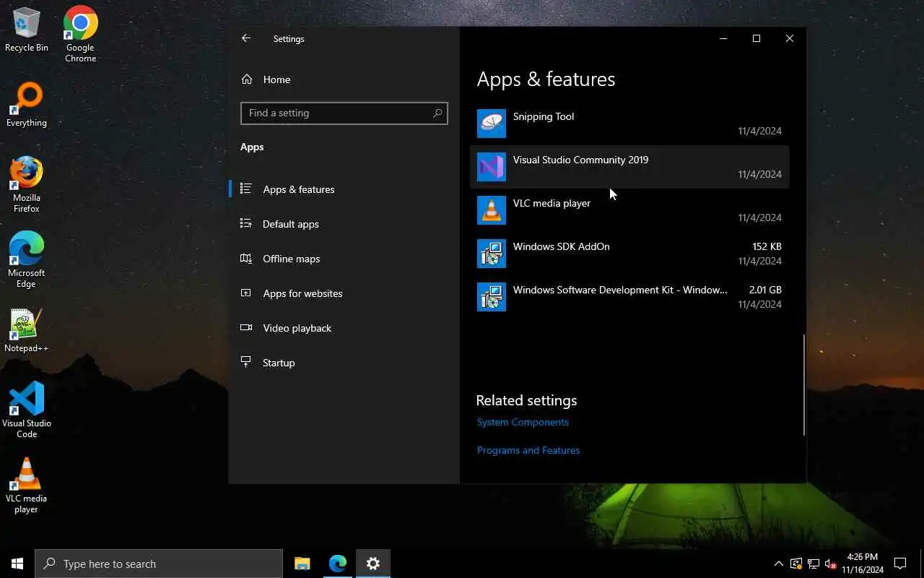
Task: Click the Snipping Tool app icon
Action: tap(492, 124)
